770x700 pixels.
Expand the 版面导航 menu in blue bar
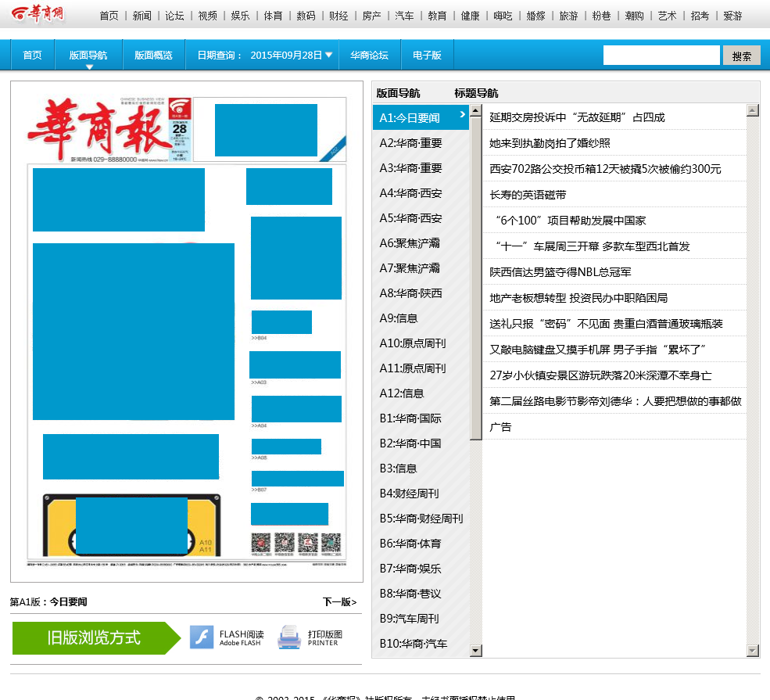point(88,56)
